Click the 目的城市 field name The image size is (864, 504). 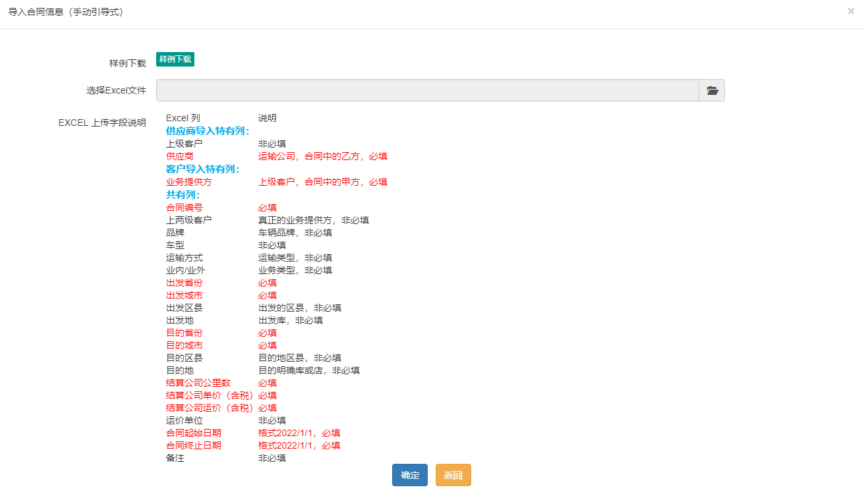coord(185,345)
